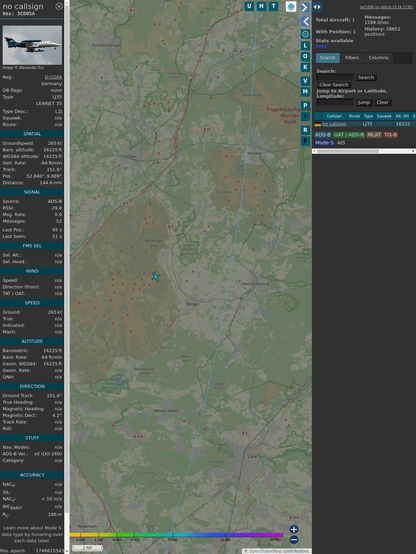
Task: Click the Clear Search button
Action: 334,85
